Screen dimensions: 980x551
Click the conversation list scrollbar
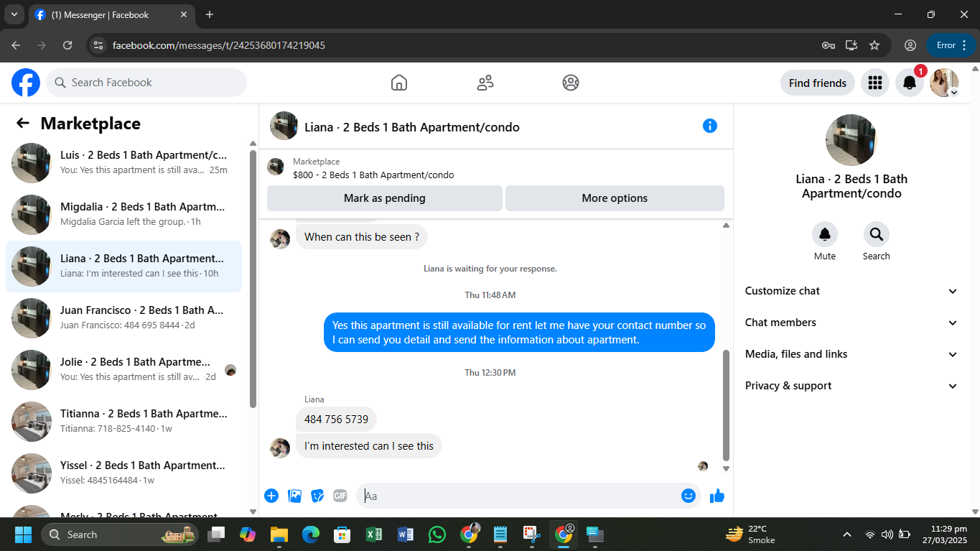(x=253, y=279)
